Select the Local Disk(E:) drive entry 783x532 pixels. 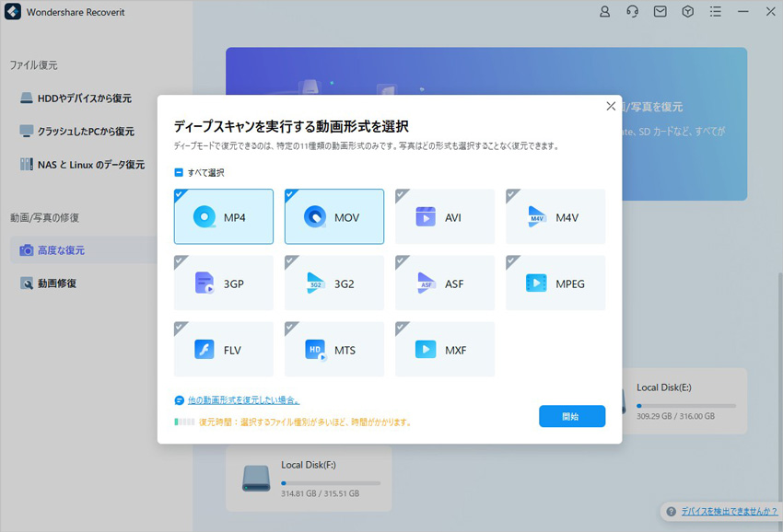click(x=686, y=399)
